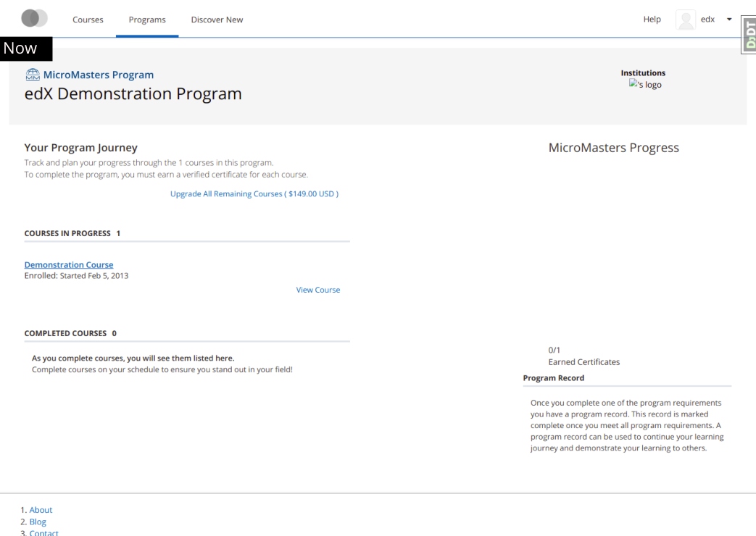Click the MicroMasters Progress heading
The image size is (756, 536).
[614, 148]
